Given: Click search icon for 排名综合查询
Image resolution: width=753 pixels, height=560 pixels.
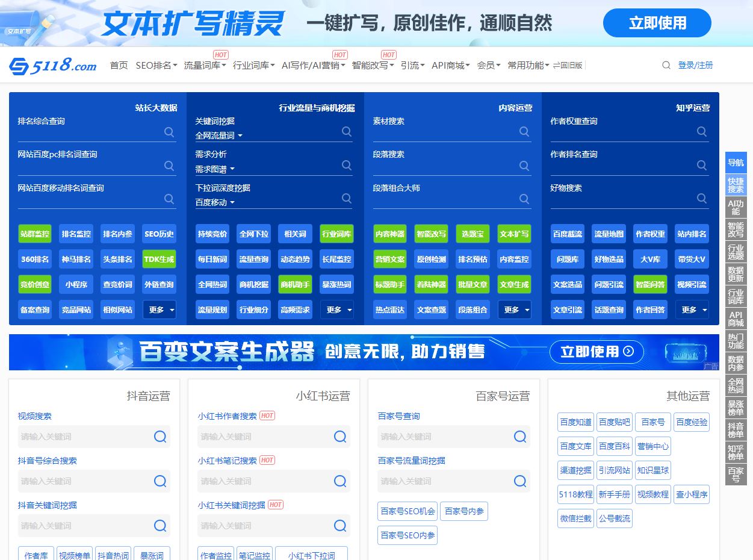Looking at the screenshot, I should click(x=169, y=132).
